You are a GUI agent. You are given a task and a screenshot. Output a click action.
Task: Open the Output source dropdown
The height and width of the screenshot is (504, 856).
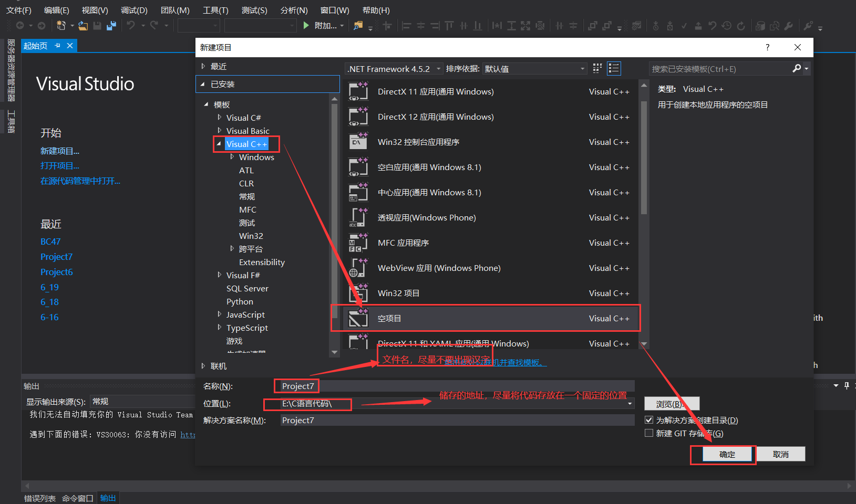(142, 402)
